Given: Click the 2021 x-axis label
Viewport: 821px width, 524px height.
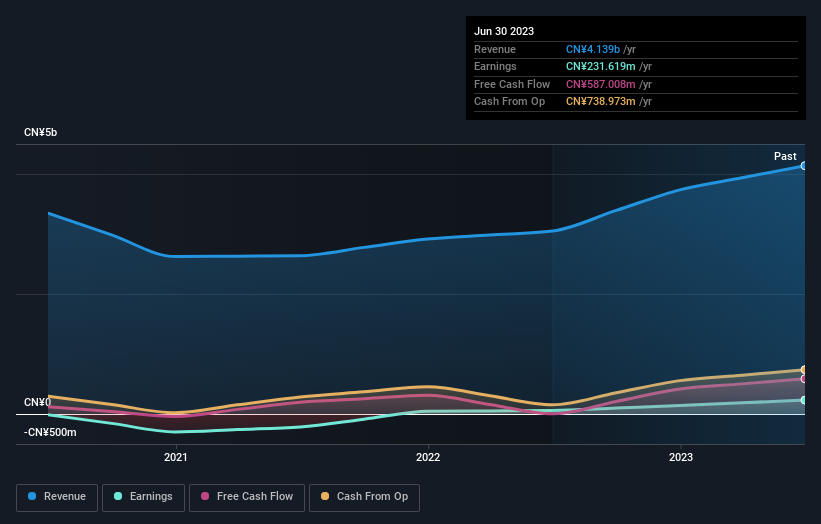Looking at the screenshot, I should (x=175, y=458).
